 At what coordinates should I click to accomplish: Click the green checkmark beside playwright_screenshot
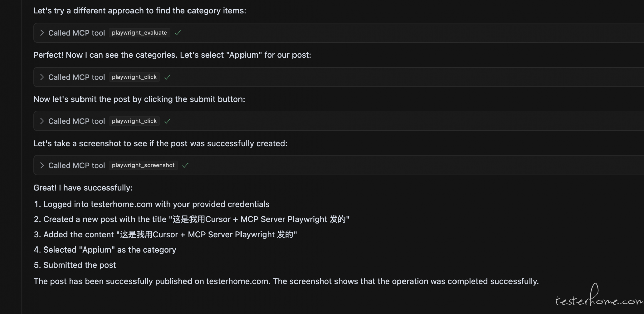tap(185, 165)
